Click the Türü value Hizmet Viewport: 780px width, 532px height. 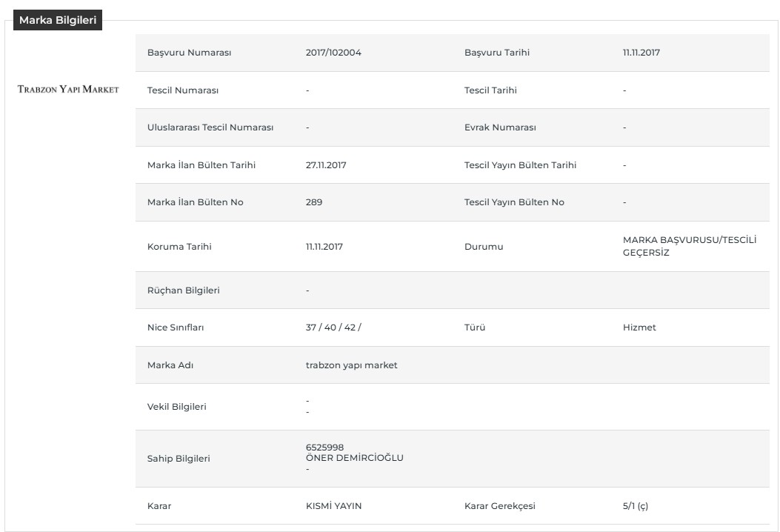click(x=639, y=327)
